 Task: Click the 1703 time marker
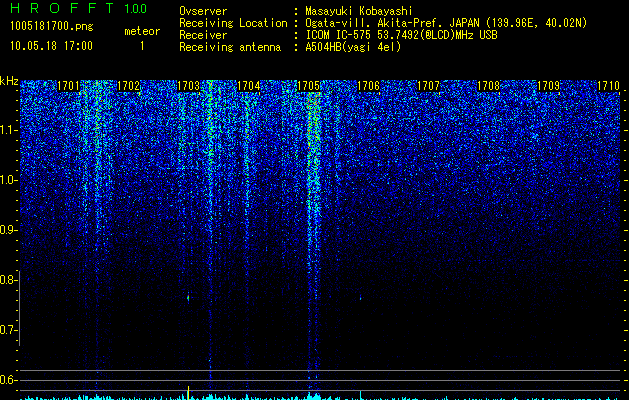coord(188,86)
